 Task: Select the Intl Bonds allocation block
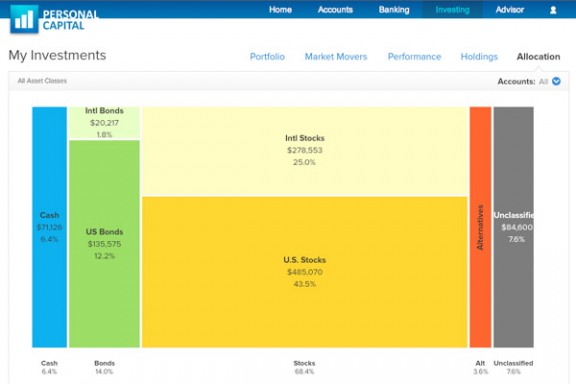(104, 123)
